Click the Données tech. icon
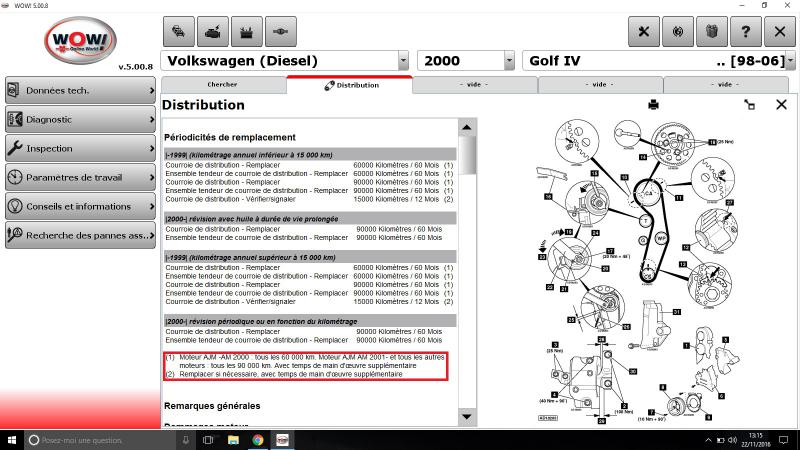Screen dimensions: 800x450 click(x=14, y=90)
